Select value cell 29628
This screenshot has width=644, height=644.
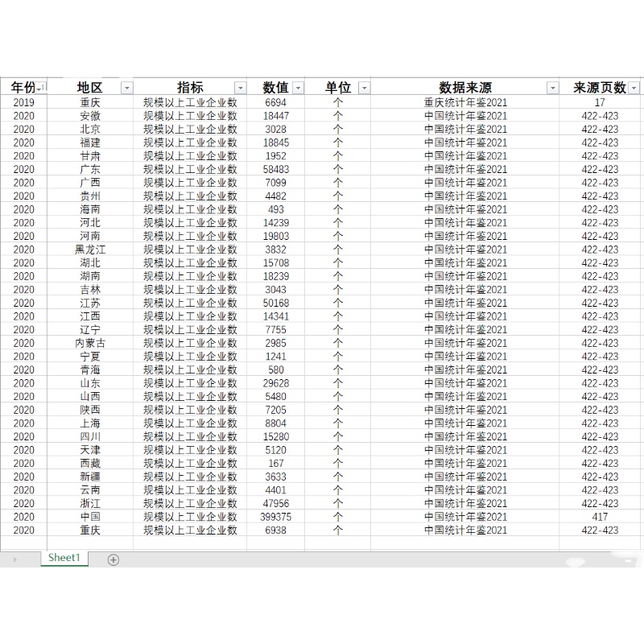[275, 383]
